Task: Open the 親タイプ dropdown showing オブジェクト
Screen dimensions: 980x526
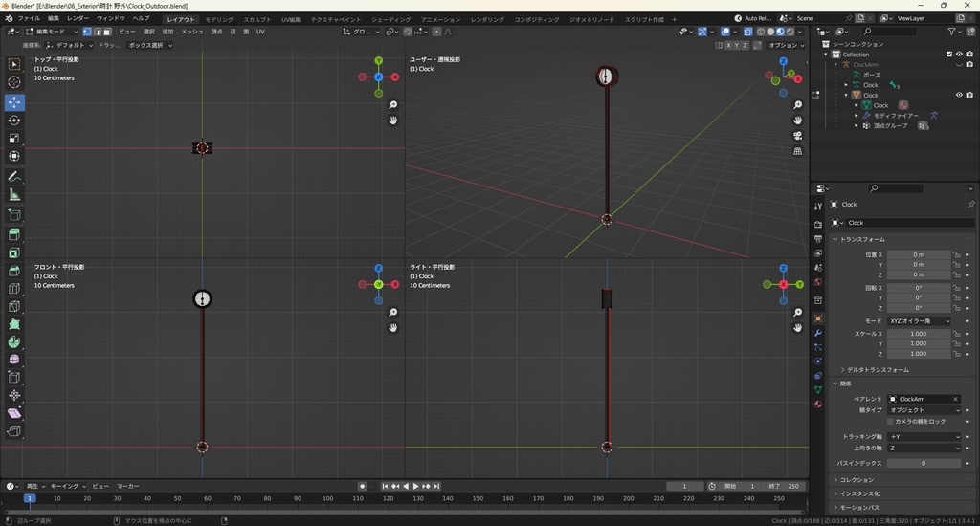Action: (924, 410)
